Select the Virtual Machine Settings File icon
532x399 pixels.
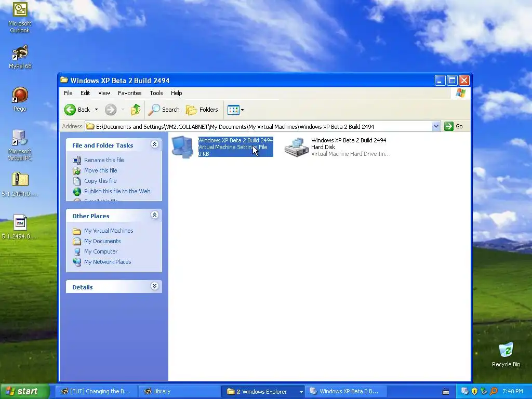(x=182, y=147)
